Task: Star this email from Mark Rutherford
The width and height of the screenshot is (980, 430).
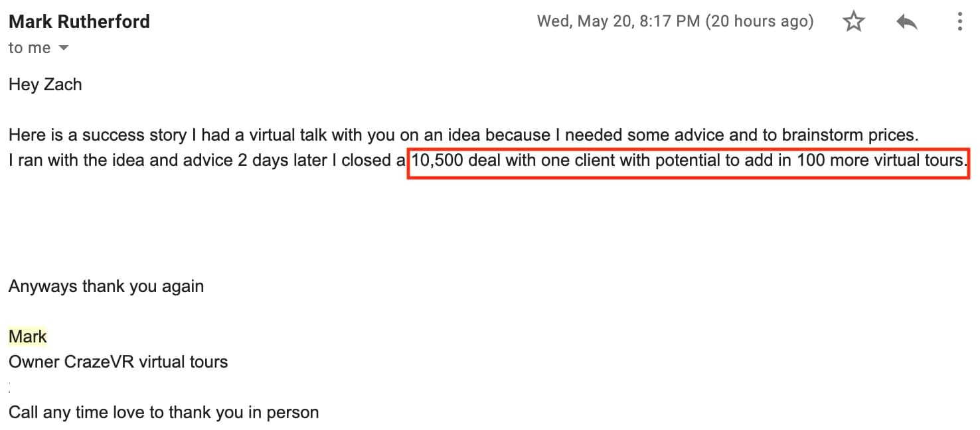Action: [x=853, y=22]
